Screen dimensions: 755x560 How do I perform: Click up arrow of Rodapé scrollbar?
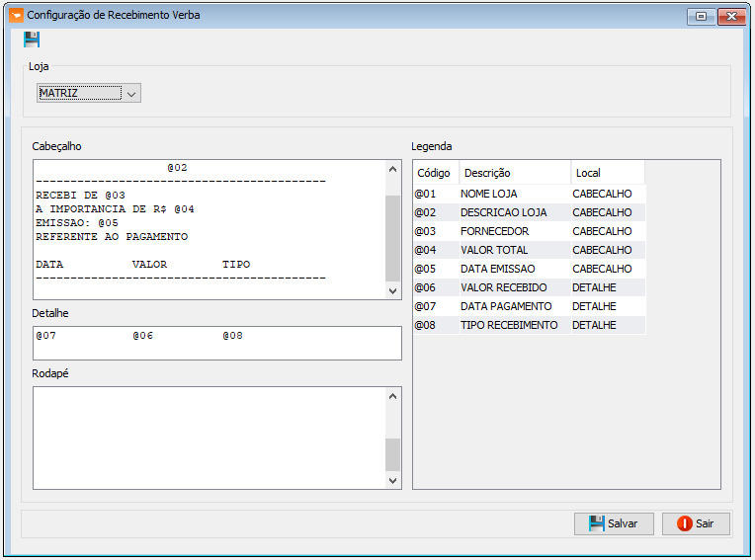(x=393, y=396)
